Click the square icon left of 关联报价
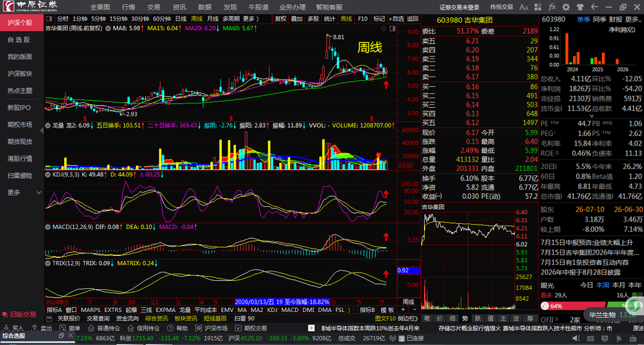The image size is (644, 345). click(50, 318)
